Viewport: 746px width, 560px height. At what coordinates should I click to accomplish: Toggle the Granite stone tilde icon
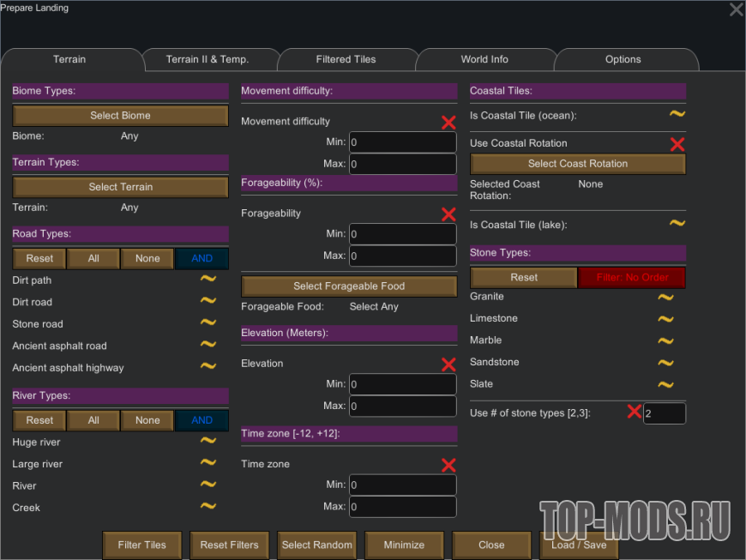665,298
